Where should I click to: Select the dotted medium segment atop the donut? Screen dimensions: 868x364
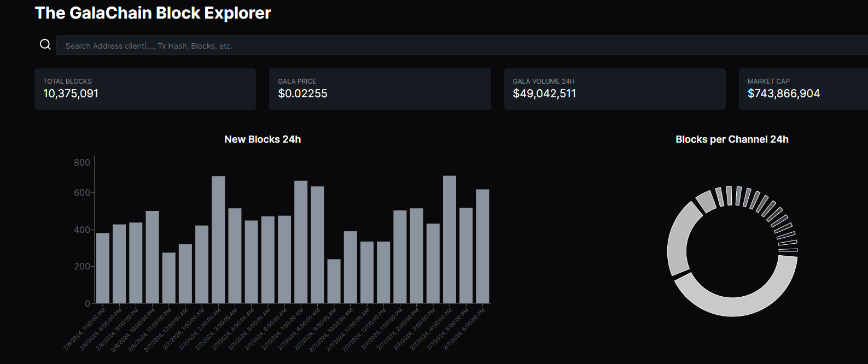pyautogui.click(x=706, y=201)
